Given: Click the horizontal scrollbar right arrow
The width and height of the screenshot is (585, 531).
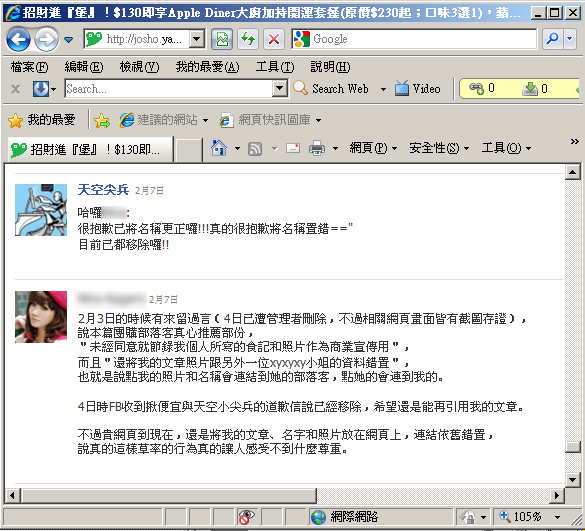Looking at the screenshot, I should tap(557, 496).
